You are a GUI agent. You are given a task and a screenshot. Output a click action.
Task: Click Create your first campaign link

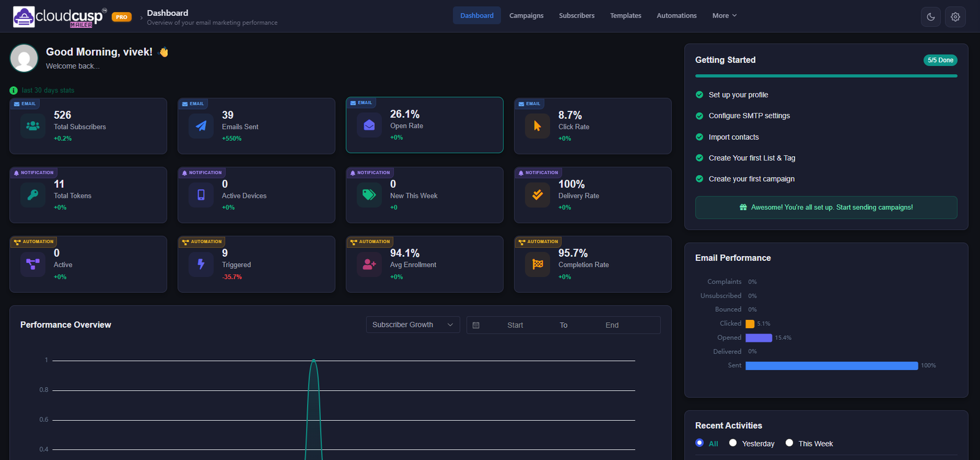pyautogui.click(x=752, y=179)
